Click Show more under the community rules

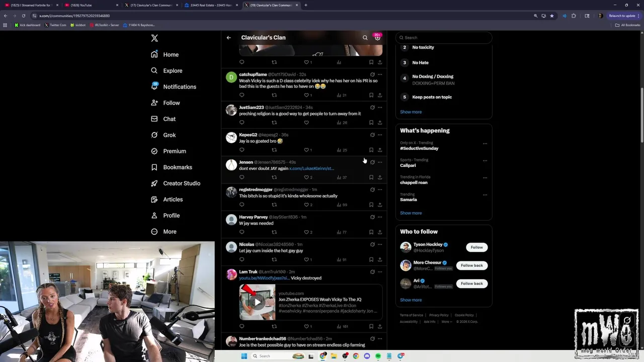(411, 112)
